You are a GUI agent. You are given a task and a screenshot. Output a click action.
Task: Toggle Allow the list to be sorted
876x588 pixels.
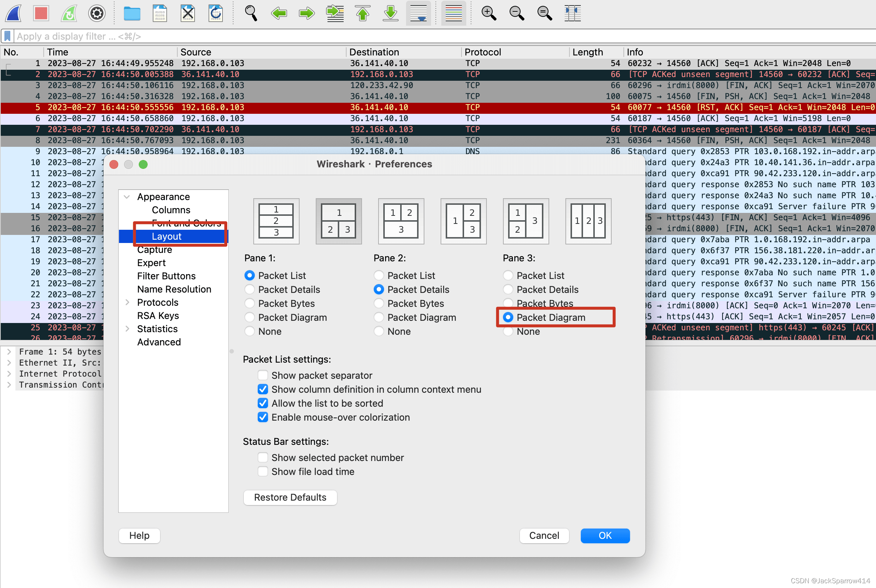click(263, 403)
